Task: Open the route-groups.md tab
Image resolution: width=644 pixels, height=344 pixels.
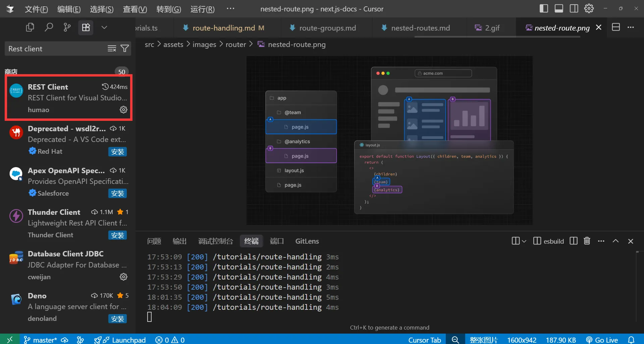Action: point(328,28)
